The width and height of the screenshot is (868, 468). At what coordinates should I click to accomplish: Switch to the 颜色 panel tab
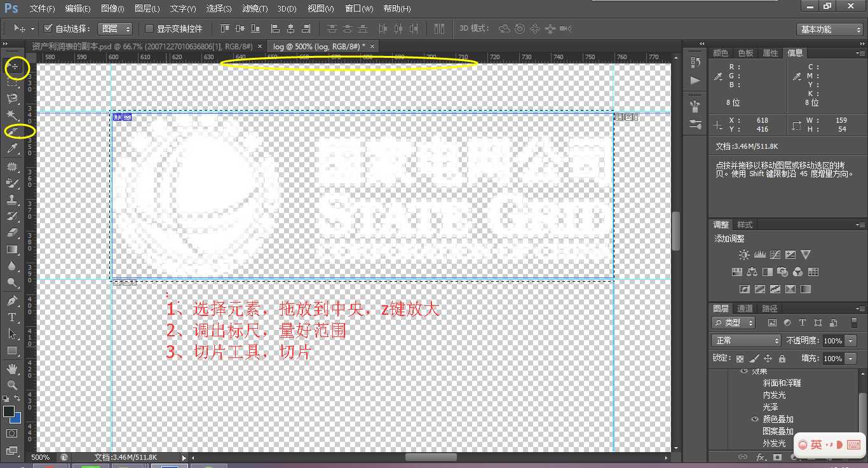[721, 53]
